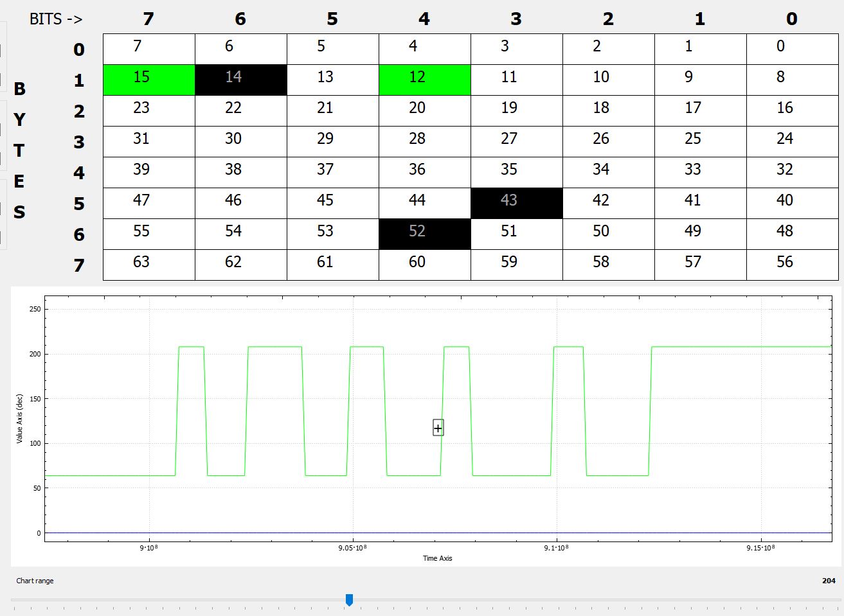Click the Value Axis (dec) label
The height and width of the screenshot is (616, 844).
[x=20, y=418]
